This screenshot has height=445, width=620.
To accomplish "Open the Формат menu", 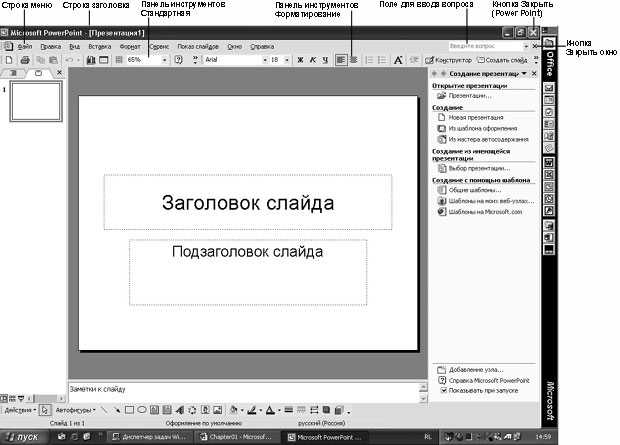I will pyautogui.click(x=130, y=47).
